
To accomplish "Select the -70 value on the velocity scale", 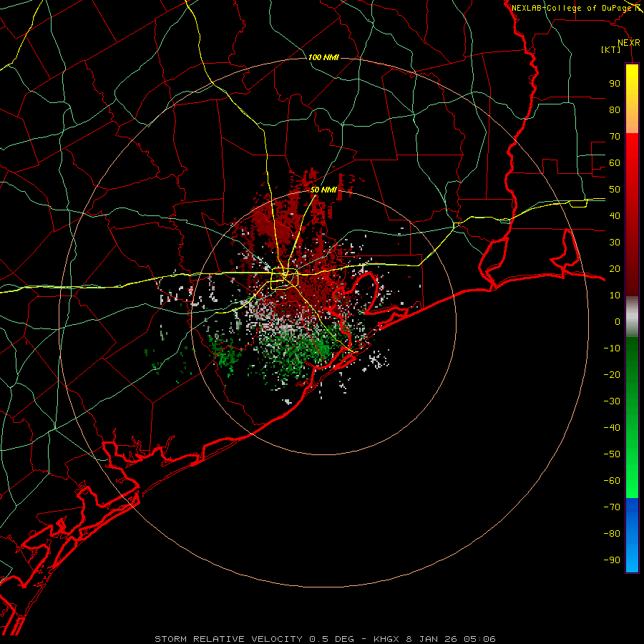I will [x=612, y=507].
